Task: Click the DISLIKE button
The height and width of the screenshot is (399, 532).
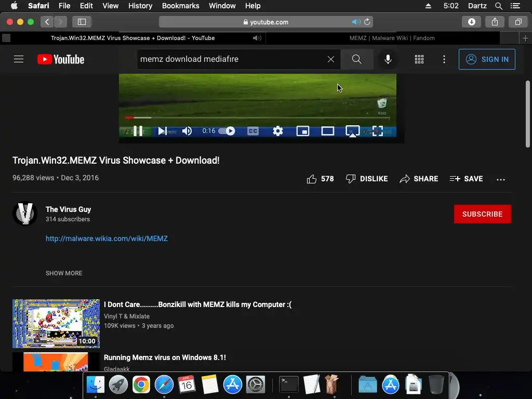Action: point(366,179)
